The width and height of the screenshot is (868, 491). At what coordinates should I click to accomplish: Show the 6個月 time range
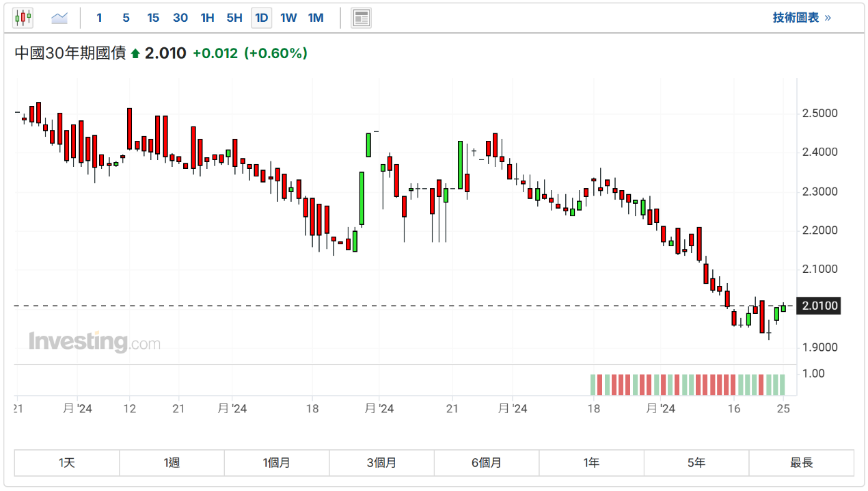tap(487, 463)
